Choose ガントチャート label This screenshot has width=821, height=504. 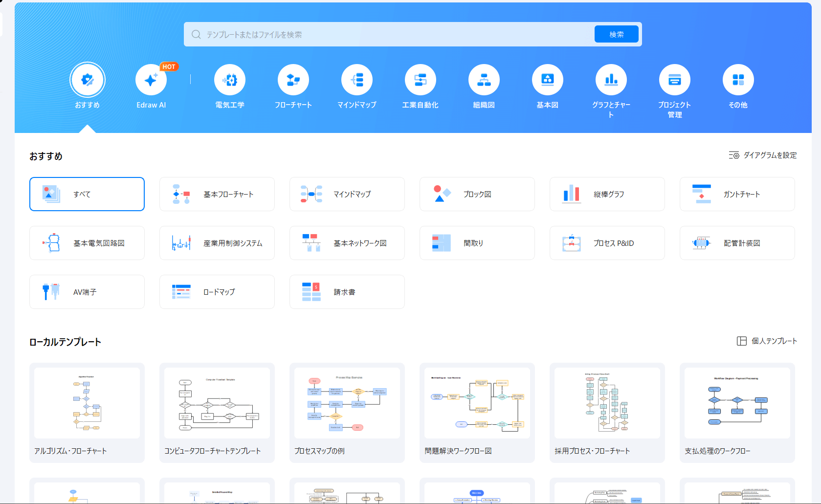pos(742,194)
